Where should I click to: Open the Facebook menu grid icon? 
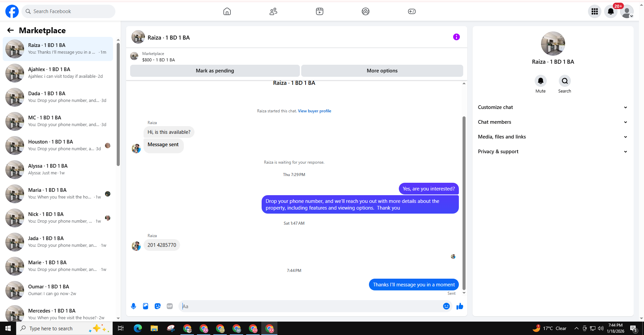[595, 11]
